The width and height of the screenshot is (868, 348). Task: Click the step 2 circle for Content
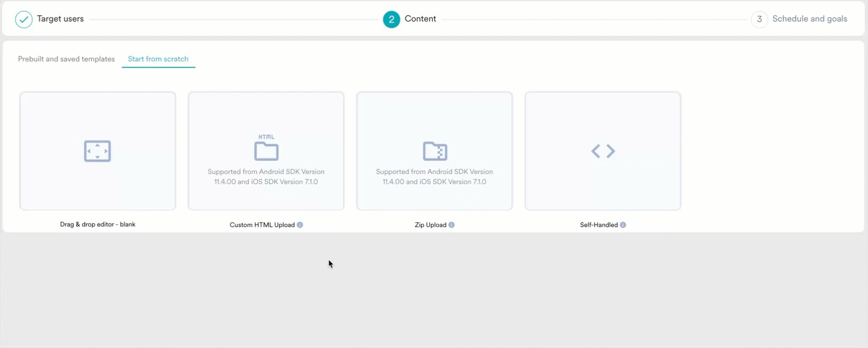tap(391, 19)
